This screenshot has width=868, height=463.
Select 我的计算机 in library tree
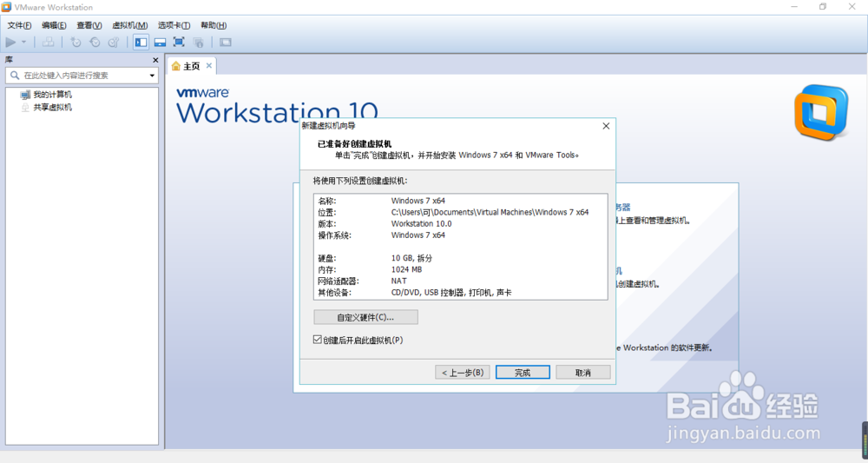(x=52, y=95)
